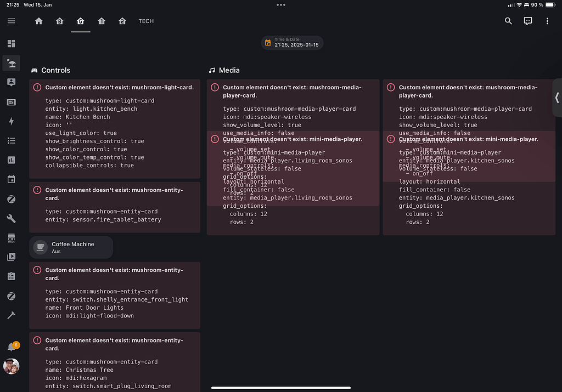Open the To-do list icon in the sidebar

tap(11, 276)
